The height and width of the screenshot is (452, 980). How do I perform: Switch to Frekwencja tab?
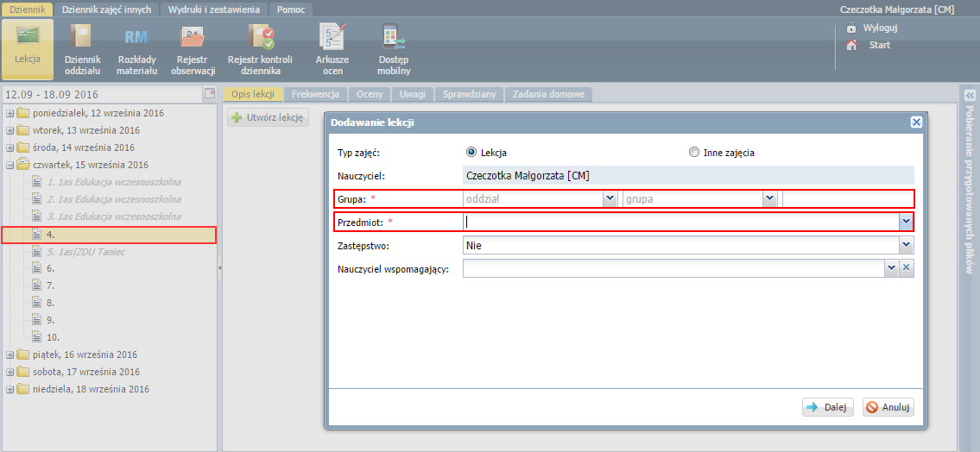(x=316, y=94)
